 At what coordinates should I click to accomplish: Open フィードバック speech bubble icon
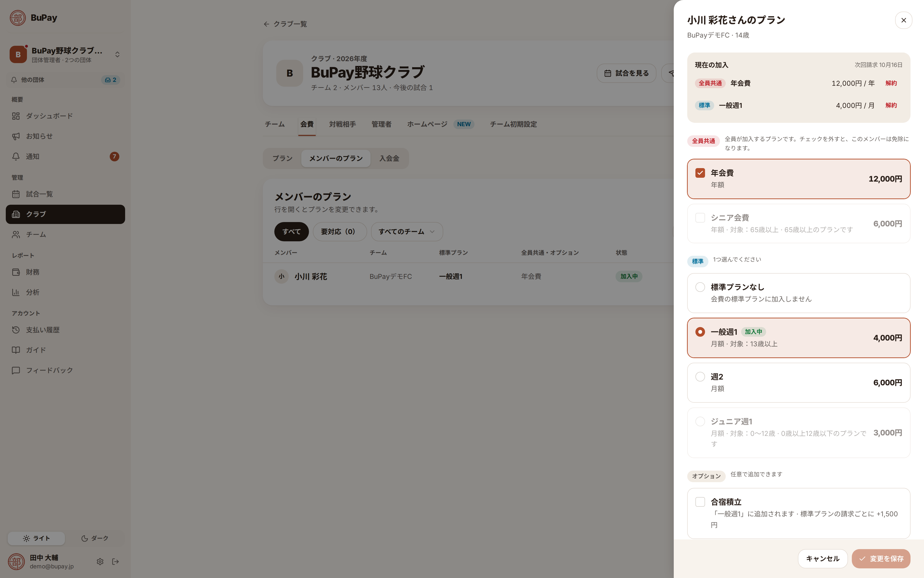(16, 370)
